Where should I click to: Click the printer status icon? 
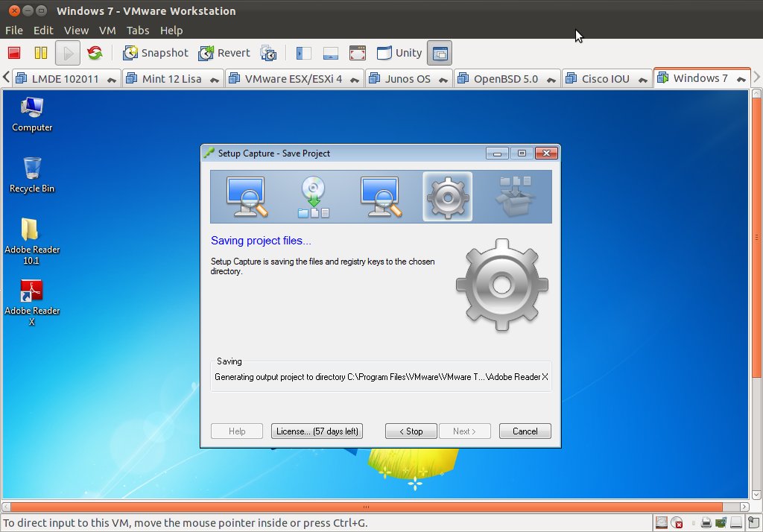tap(706, 522)
